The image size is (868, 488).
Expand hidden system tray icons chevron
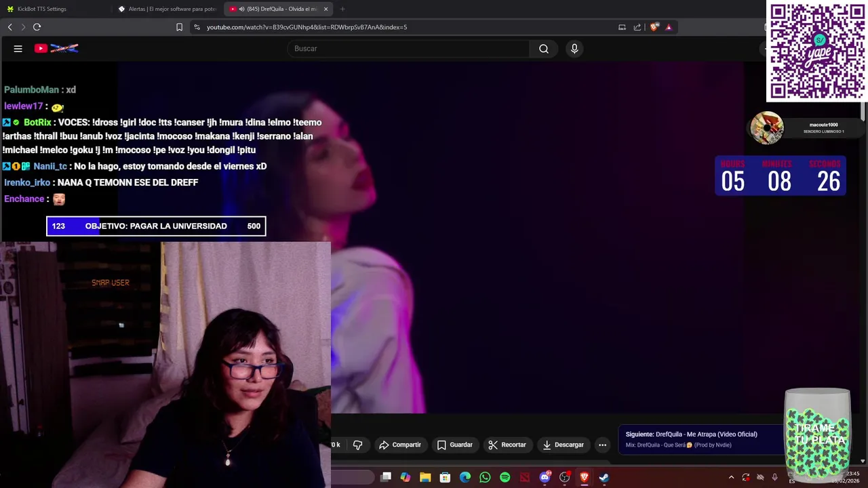coord(731,477)
